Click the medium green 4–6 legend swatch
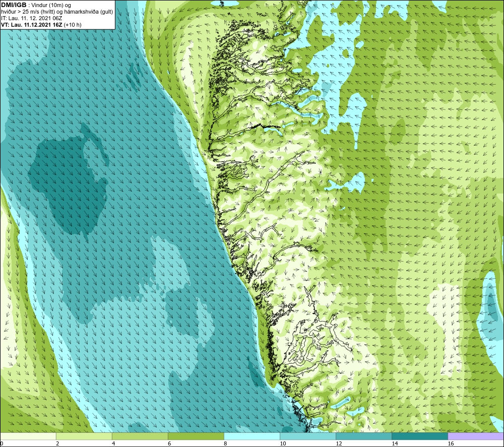 [140, 436]
